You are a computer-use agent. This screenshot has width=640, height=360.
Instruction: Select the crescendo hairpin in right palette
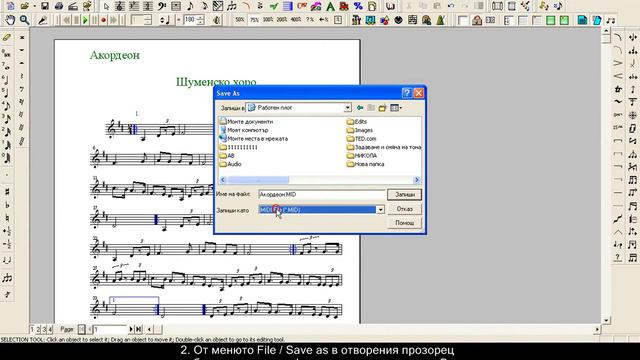pos(618,76)
